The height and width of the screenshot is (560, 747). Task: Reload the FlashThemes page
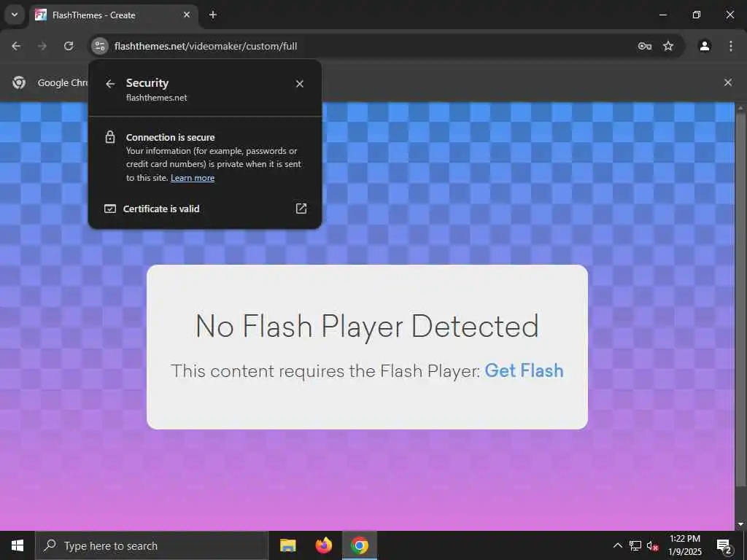[x=69, y=46]
